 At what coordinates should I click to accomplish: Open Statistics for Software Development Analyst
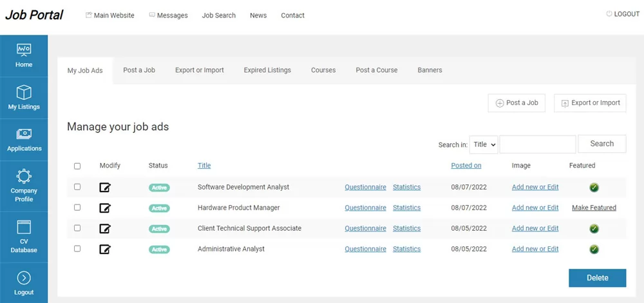pyautogui.click(x=406, y=187)
